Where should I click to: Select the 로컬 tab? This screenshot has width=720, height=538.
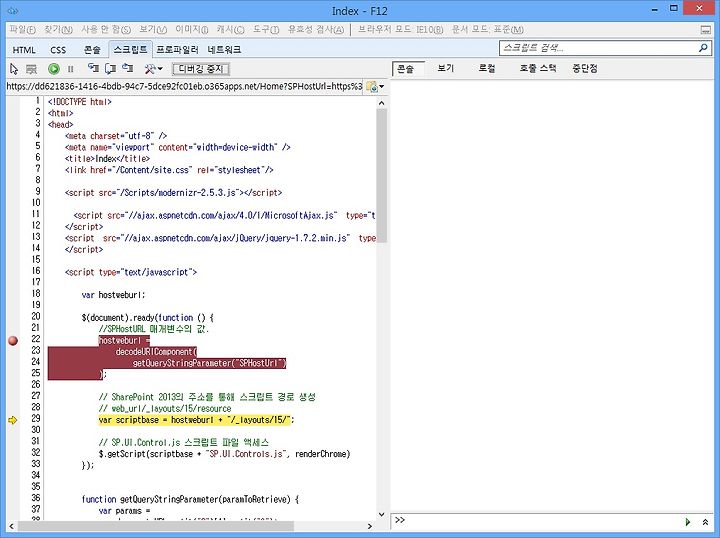(487, 68)
